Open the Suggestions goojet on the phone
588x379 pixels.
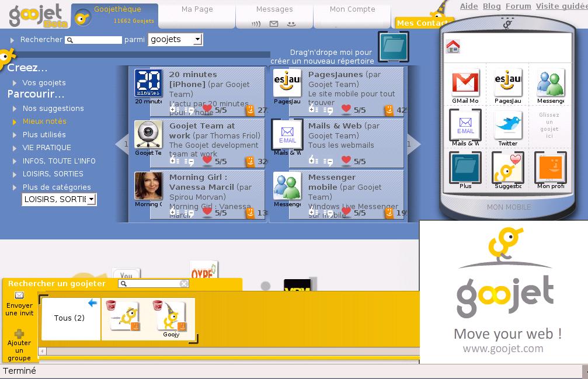[507, 167]
